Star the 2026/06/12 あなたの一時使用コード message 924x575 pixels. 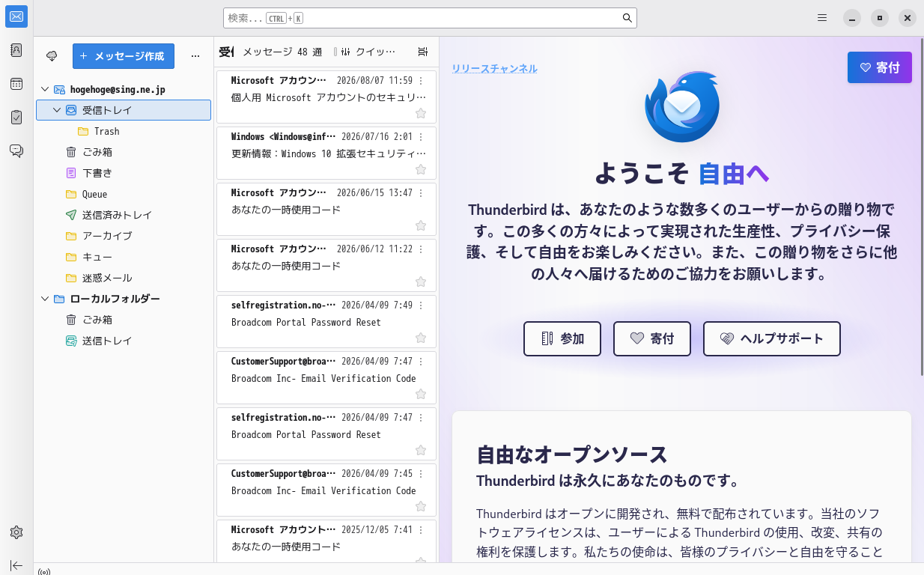pyautogui.click(x=421, y=282)
